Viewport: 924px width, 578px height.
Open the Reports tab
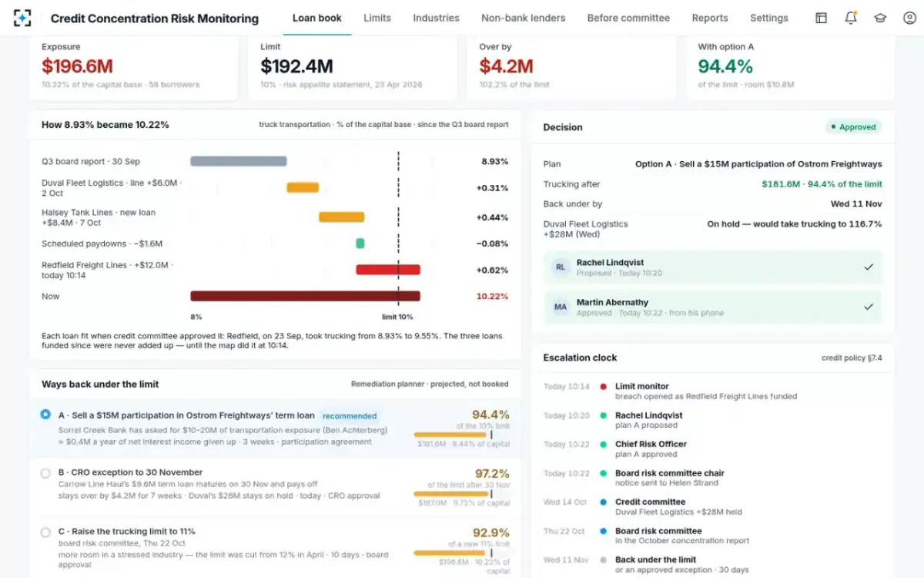[x=710, y=18]
